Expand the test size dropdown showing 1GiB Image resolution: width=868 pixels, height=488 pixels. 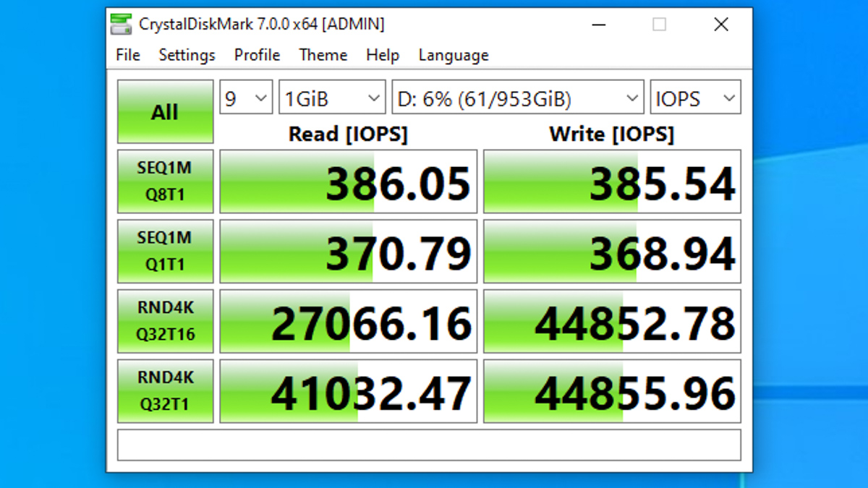[332, 98]
